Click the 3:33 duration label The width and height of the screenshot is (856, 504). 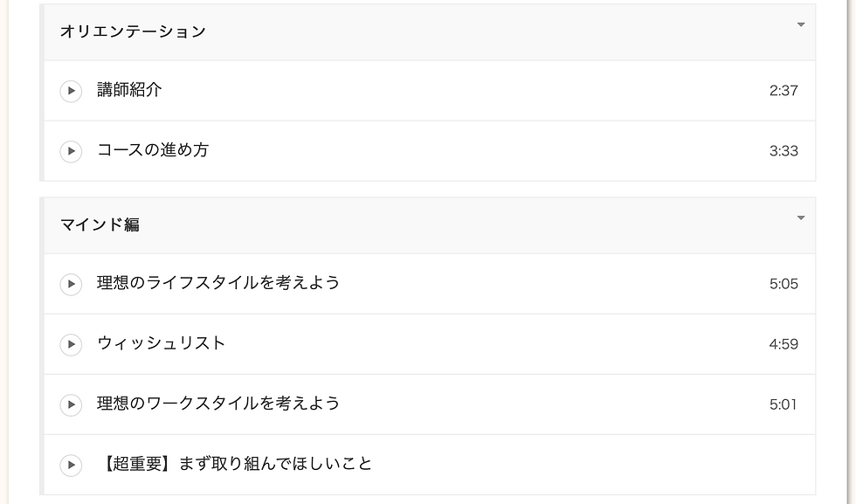(x=784, y=151)
